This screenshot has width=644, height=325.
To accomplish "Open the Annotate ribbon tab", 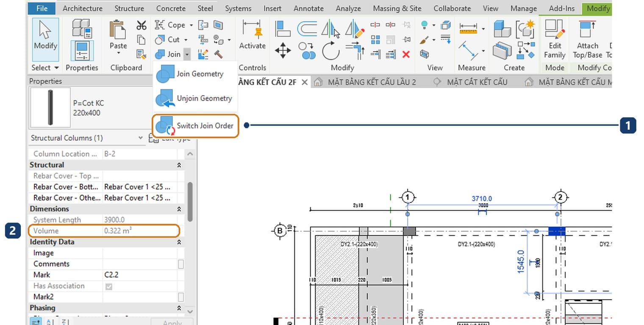I will (308, 8).
